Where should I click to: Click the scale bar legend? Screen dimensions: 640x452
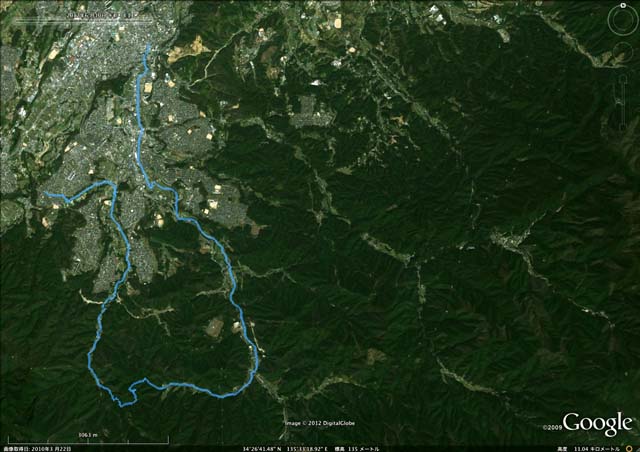coord(88,439)
